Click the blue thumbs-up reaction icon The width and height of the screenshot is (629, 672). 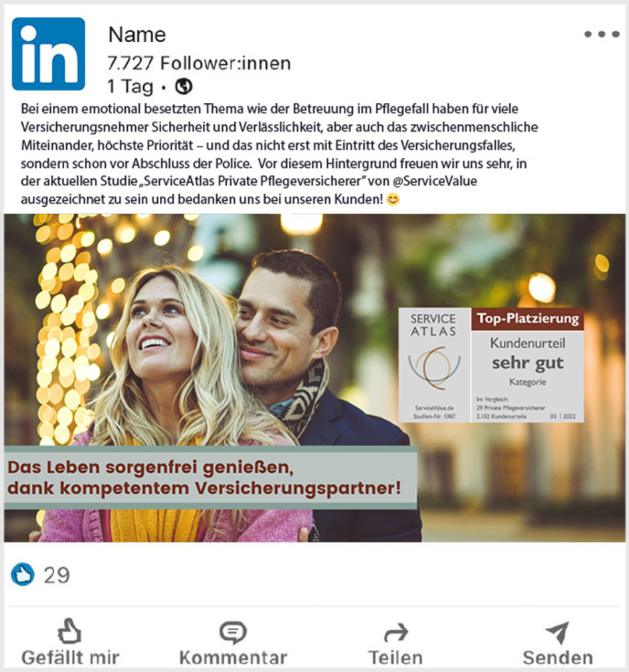tap(22, 574)
